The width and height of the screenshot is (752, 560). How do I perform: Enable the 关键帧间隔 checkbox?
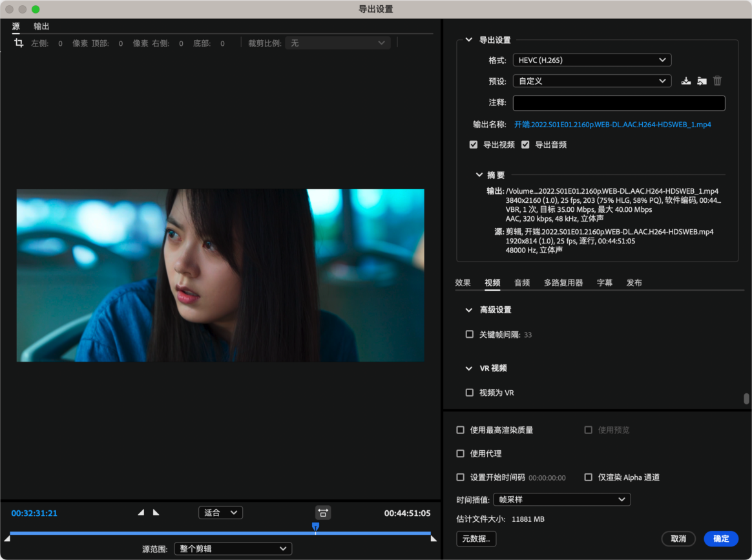pos(470,334)
